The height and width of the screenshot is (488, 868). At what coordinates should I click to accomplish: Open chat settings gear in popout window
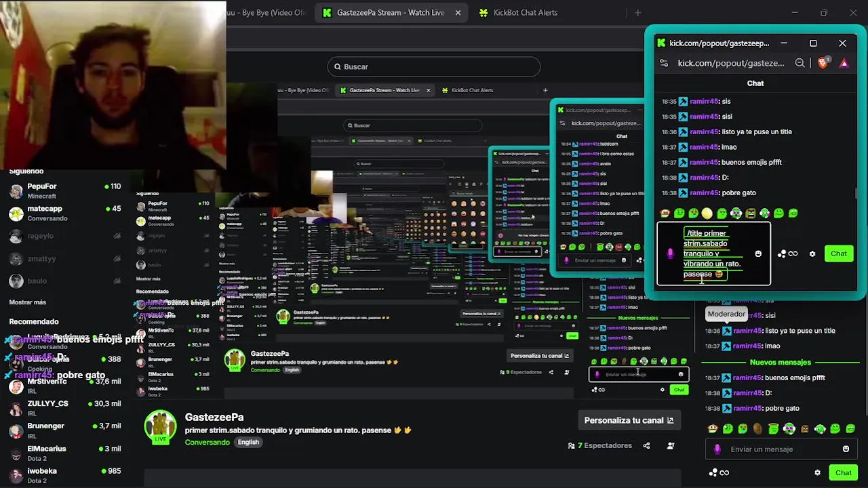[x=812, y=253]
